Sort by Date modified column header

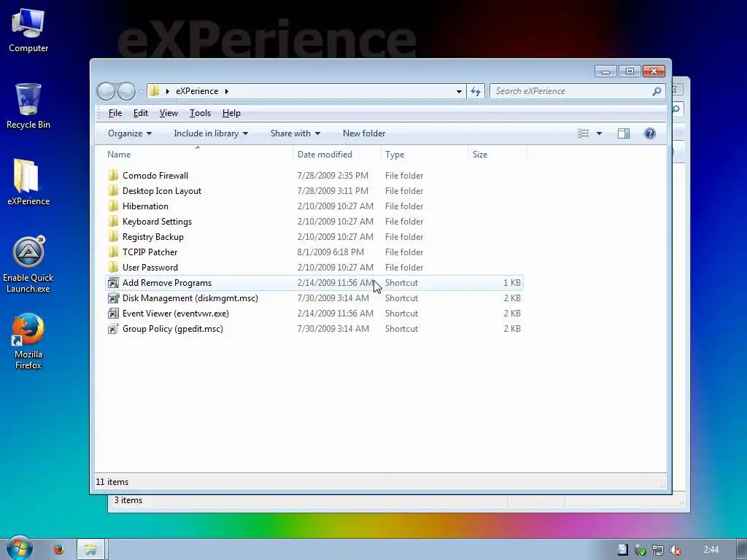[x=336, y=155]
